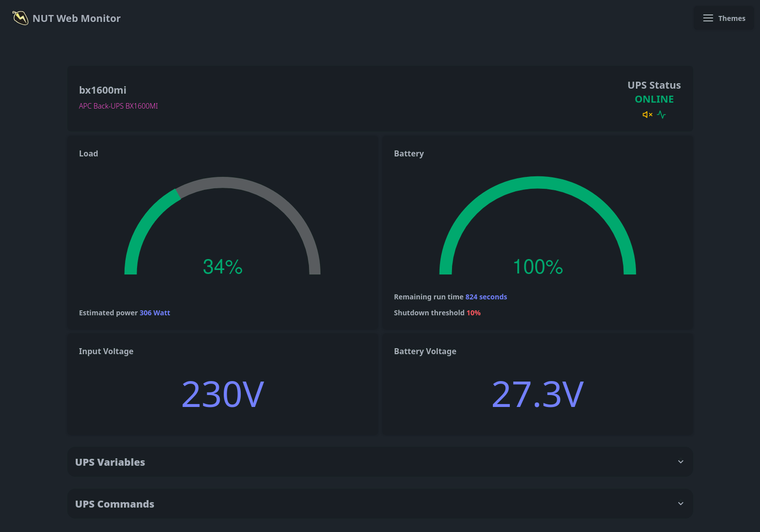Click the NUT Web Monitor logo icon

pyautogui.click(x=20, y=18)
